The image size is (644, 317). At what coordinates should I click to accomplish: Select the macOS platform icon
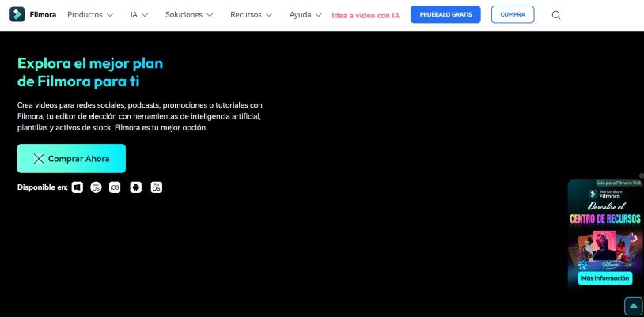[x=96, y=187]
